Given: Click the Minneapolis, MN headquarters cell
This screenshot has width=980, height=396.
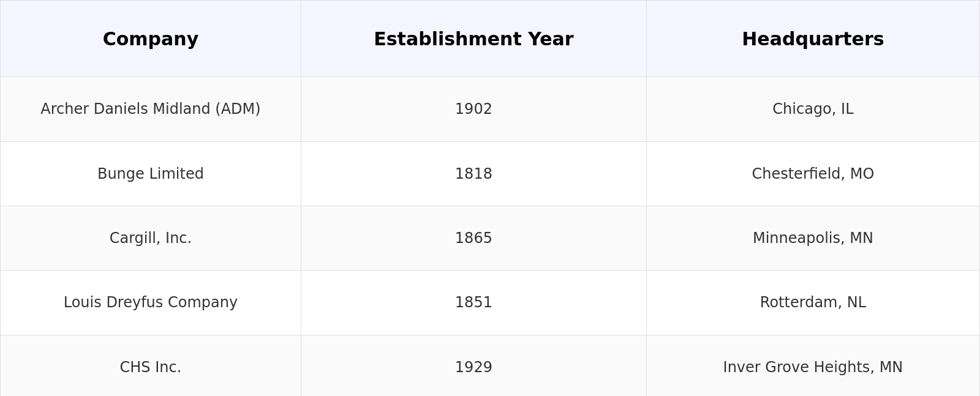Looking at the screenshot, I should 812,238.
